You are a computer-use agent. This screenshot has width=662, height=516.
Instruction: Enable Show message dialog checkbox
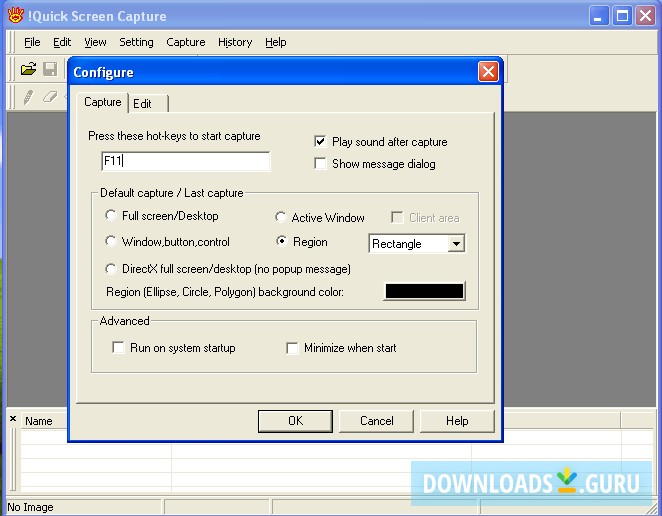[320, 163]
